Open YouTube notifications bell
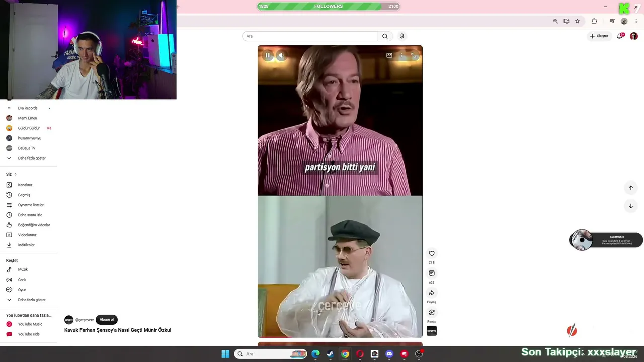This screenshot has height=362, width=644. click(620, 36)
